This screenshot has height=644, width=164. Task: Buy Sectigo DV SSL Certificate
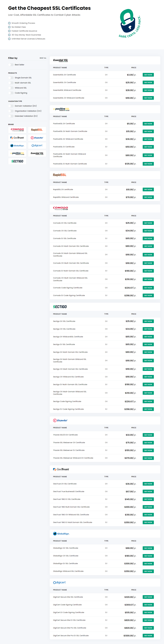tap(148, 321)
